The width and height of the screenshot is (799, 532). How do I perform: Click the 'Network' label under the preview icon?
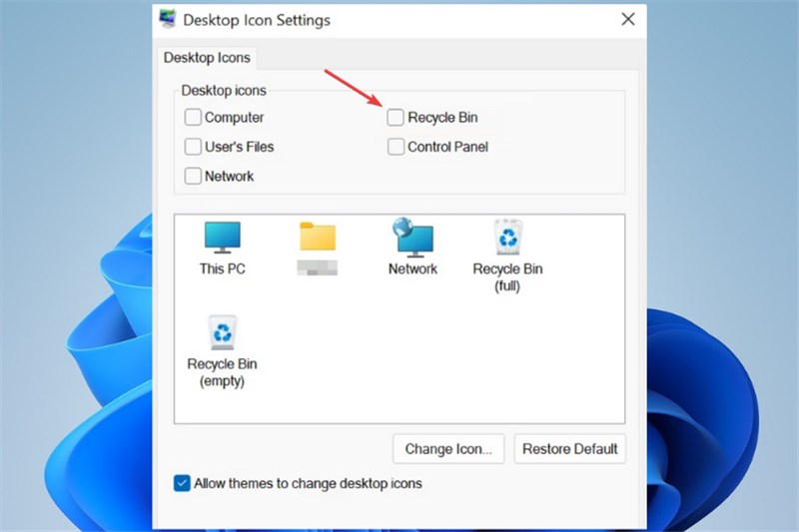point(412,268)
